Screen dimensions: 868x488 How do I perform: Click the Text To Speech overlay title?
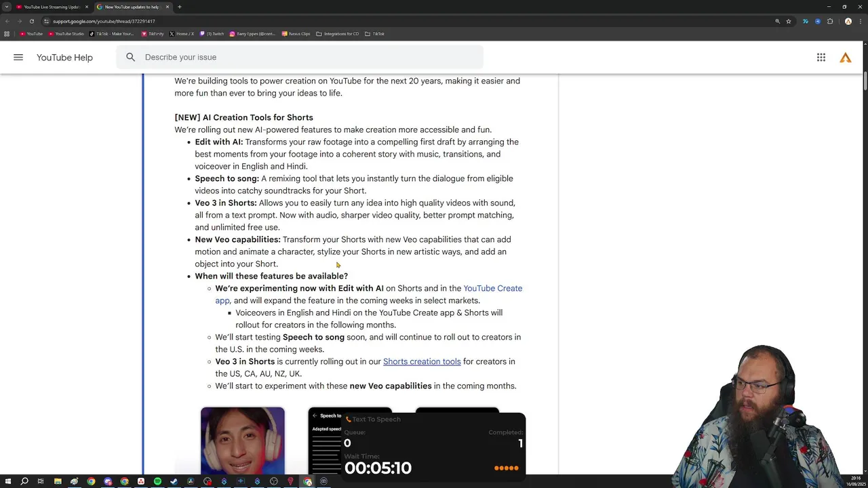pos(376,419)
